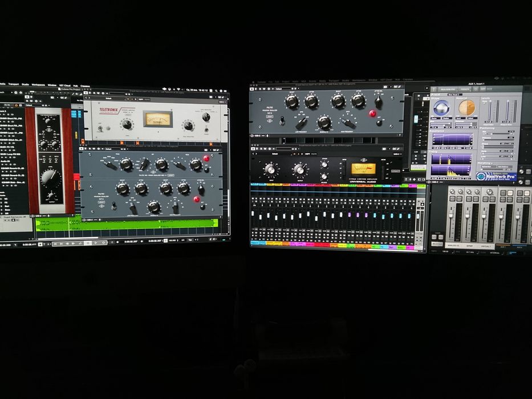Click the RealVerb Pro Resonance graph

(x=452, y=140)
